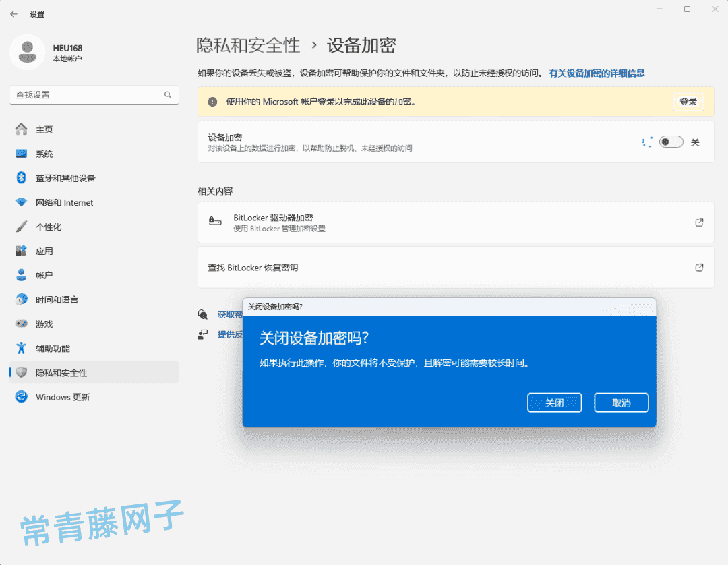728x565 pixels.
Task: Click the 获取帮助 headset icon
Action: click(202, 314)
